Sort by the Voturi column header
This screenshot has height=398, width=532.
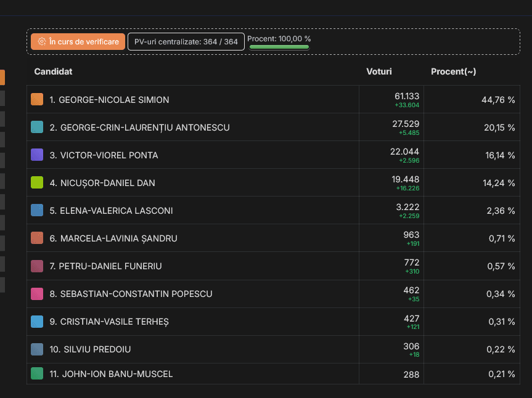(379, 71)
